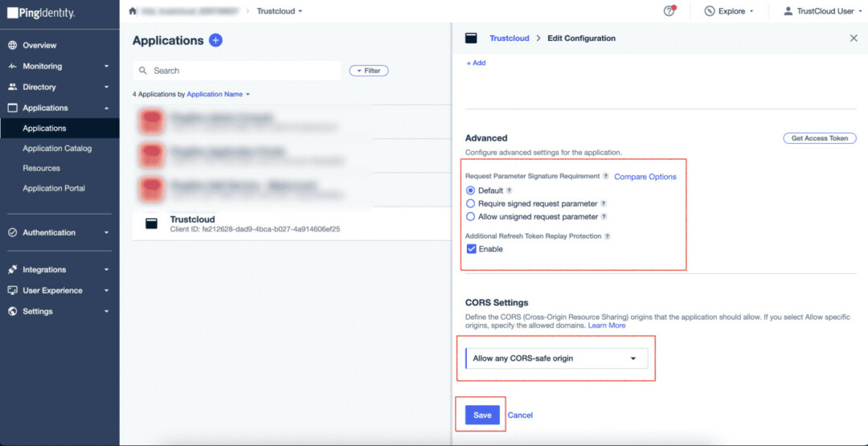Expand the User Experience sidebar section
868x446 pixels.
coord(107,291)
